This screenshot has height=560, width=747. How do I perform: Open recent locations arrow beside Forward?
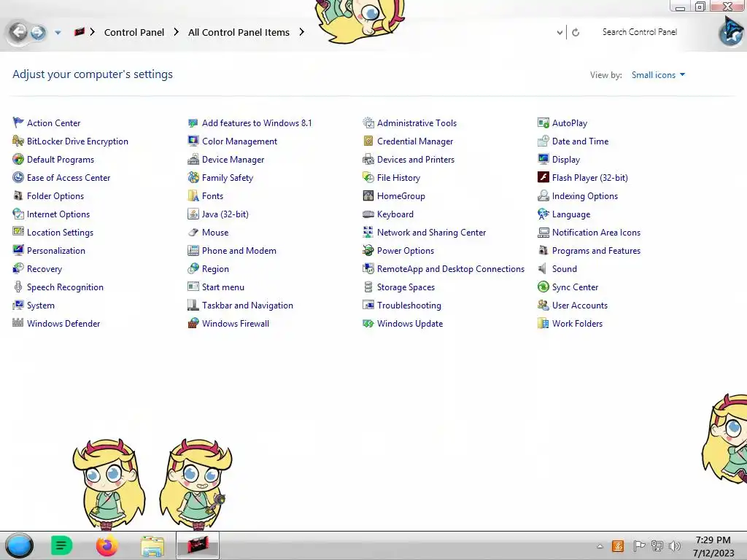click(x=58, y=32)
